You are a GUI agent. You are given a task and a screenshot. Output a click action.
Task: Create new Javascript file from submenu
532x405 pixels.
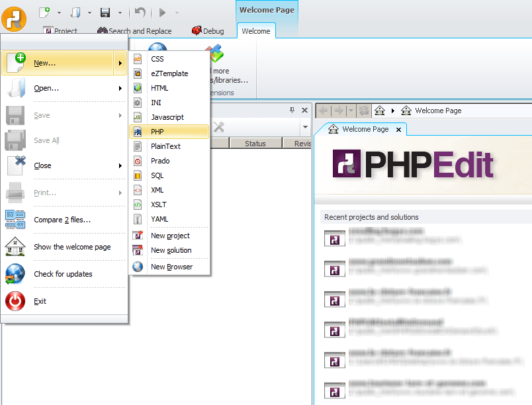[x=169, y=117]
